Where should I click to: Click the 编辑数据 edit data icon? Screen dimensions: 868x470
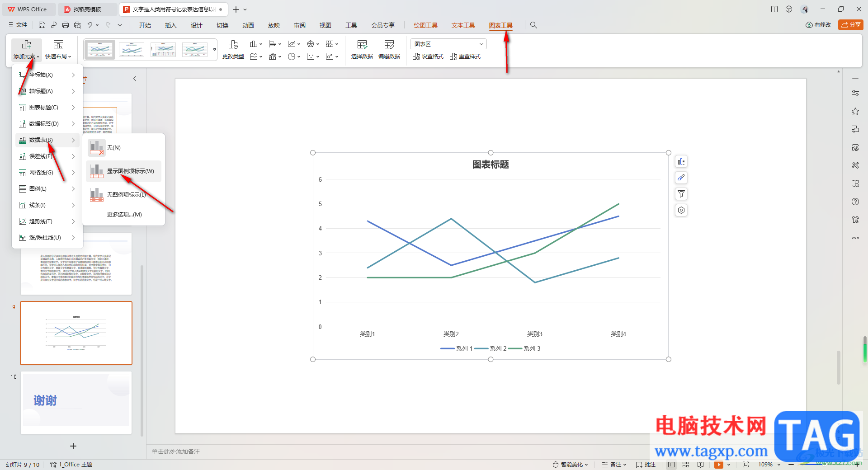[389, 50]
